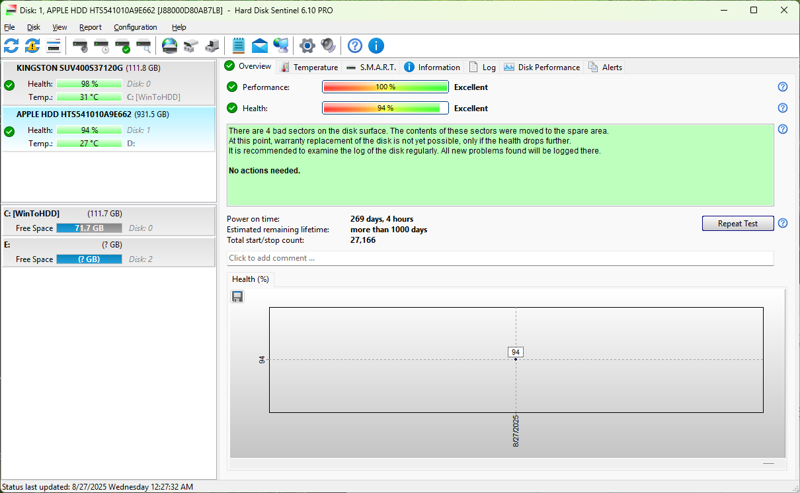Viewport: 800px width, 493px height.
Task: Open the Disk menu
Action: (x=33, y=27)
